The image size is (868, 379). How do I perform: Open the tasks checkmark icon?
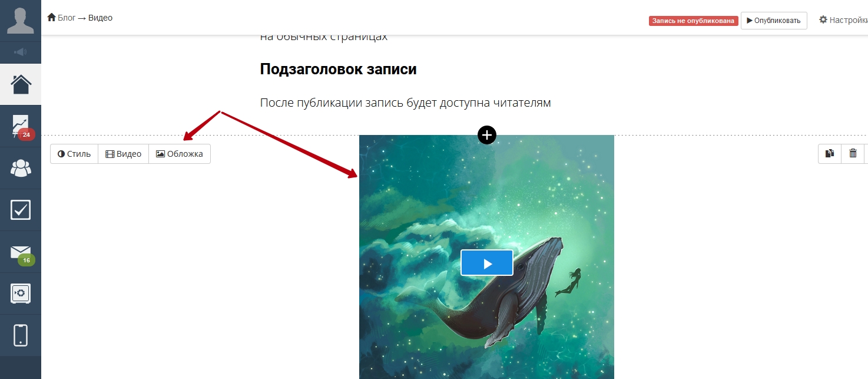tap(21, 210)
